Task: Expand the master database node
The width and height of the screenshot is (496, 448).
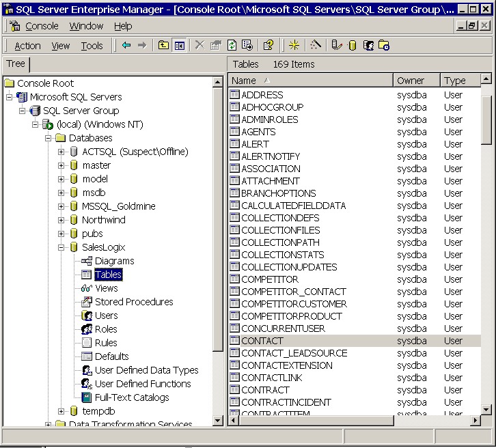Action: (61, 165)
